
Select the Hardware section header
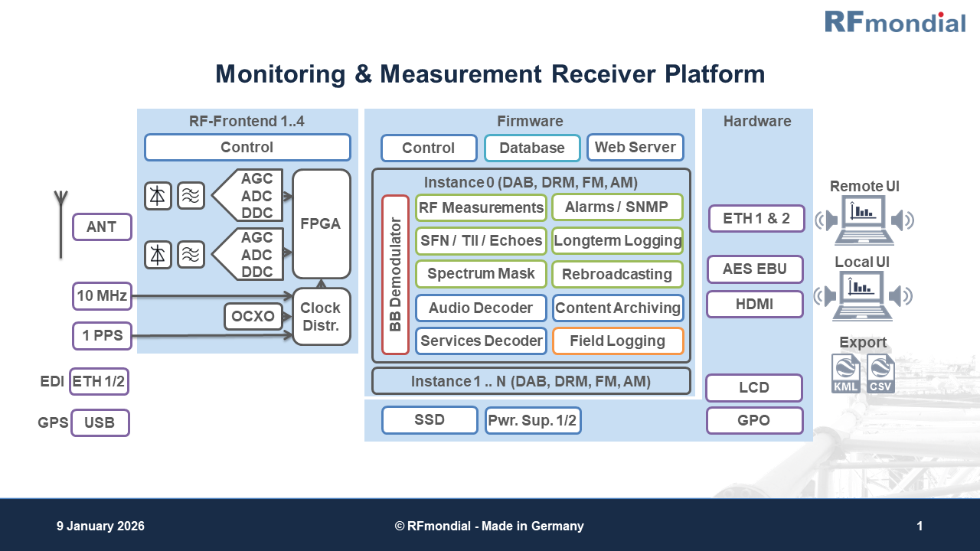pyautogui.click(x=756, y=121)
